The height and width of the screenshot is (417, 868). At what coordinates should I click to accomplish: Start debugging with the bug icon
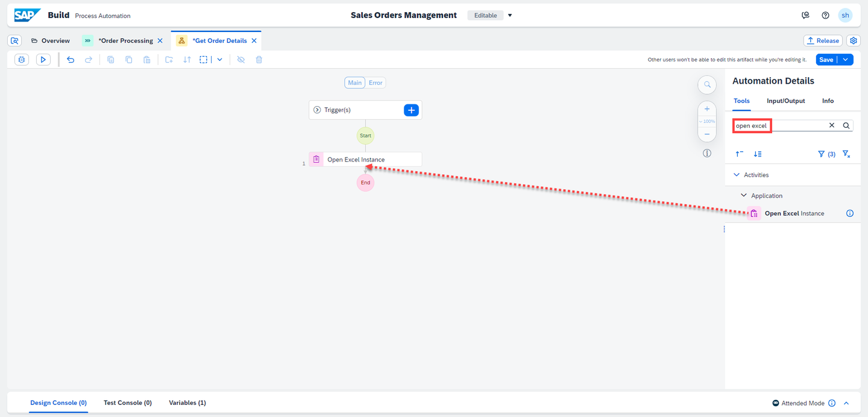click(x=22, y=60)
